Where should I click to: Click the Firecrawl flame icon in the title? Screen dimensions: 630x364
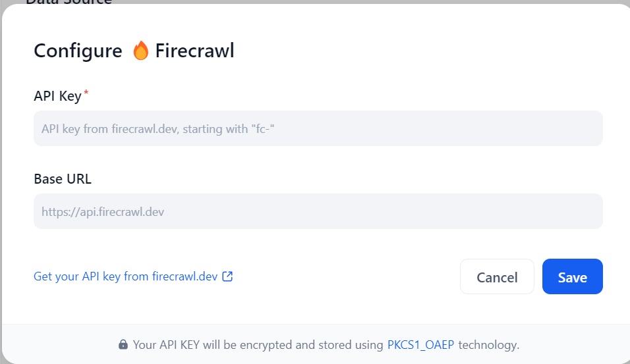pyautogui.click(x=141, y=51)
